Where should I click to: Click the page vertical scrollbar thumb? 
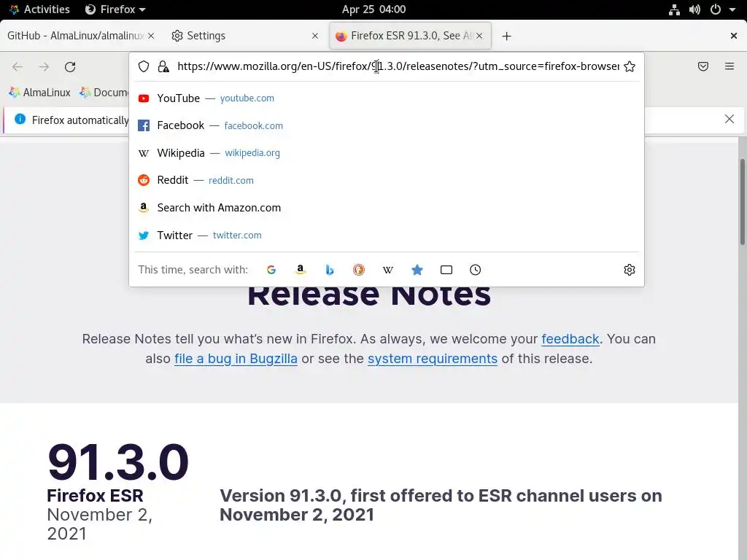click(742, 203)
